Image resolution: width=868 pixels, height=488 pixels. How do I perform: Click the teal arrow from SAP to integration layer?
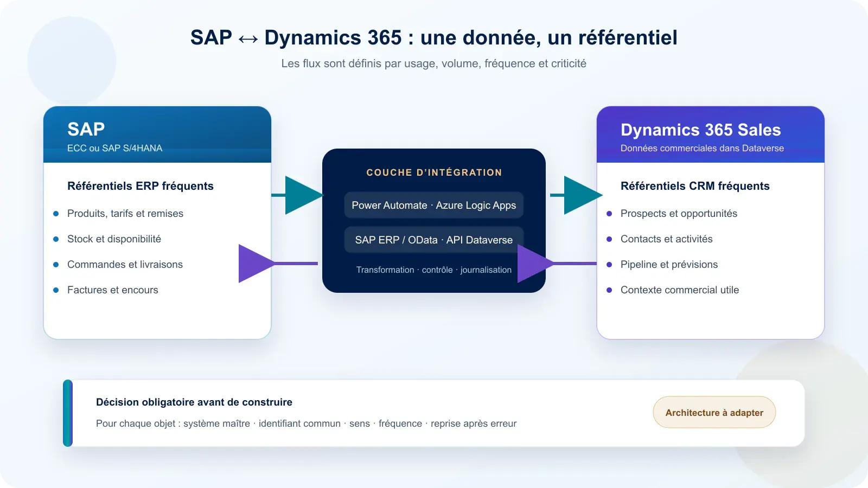tap(297, 195)
